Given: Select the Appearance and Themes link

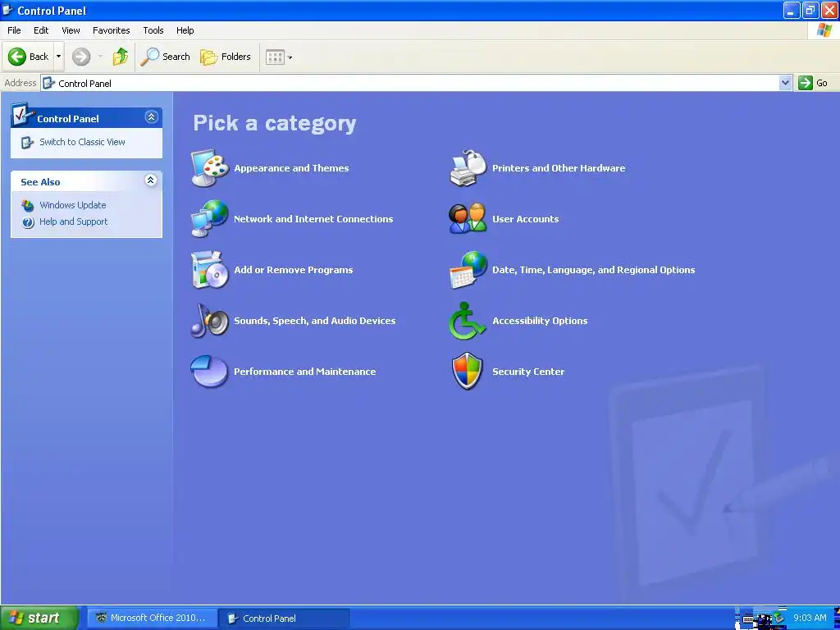Looking at the screenshot, I should click(291, 167).
